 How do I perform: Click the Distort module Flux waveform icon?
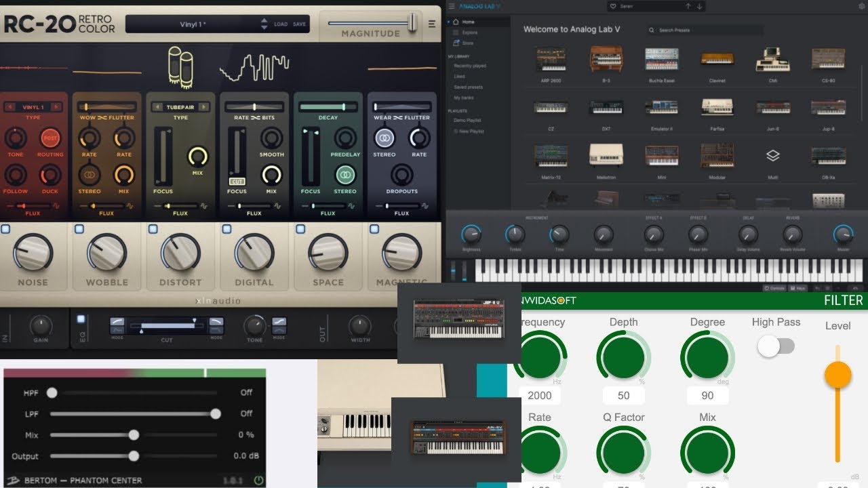coord(203,205)
